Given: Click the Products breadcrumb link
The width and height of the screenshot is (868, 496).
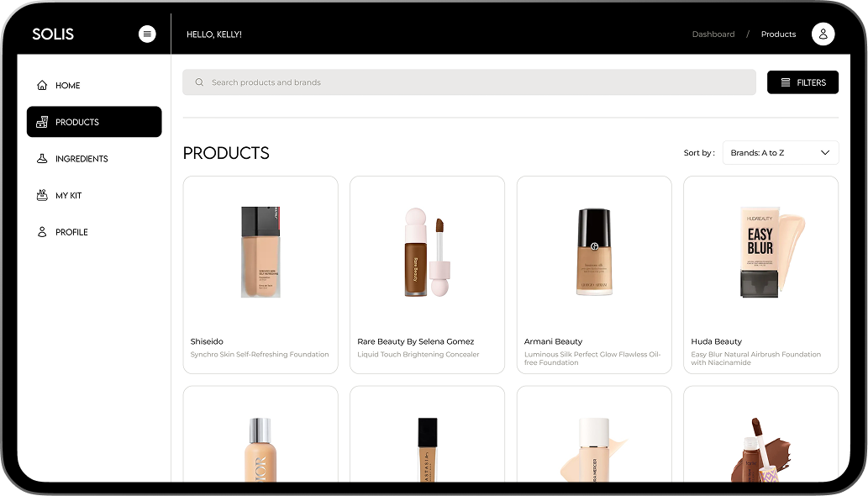Looking at the screenshot, I should coord(778,34).
